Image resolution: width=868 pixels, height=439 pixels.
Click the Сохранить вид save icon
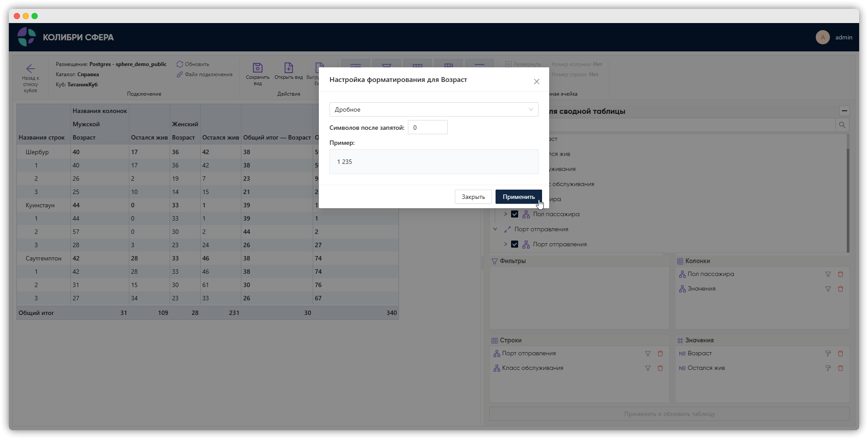pos(258,67)
